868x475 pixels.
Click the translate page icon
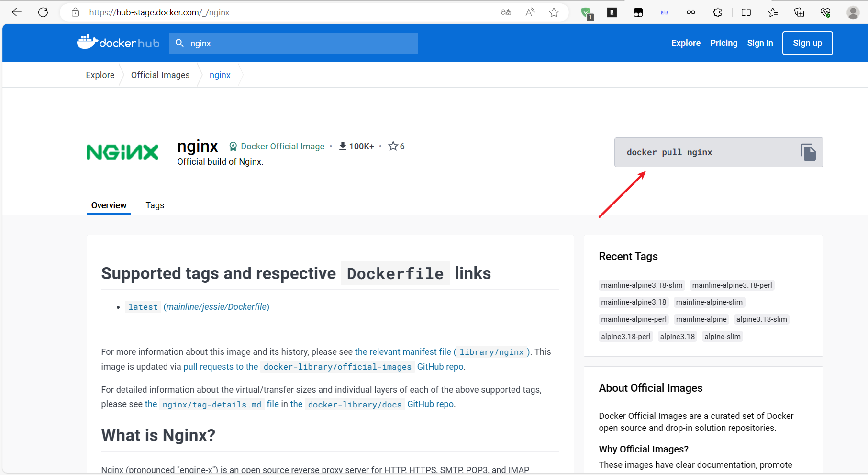pos(506,12)
